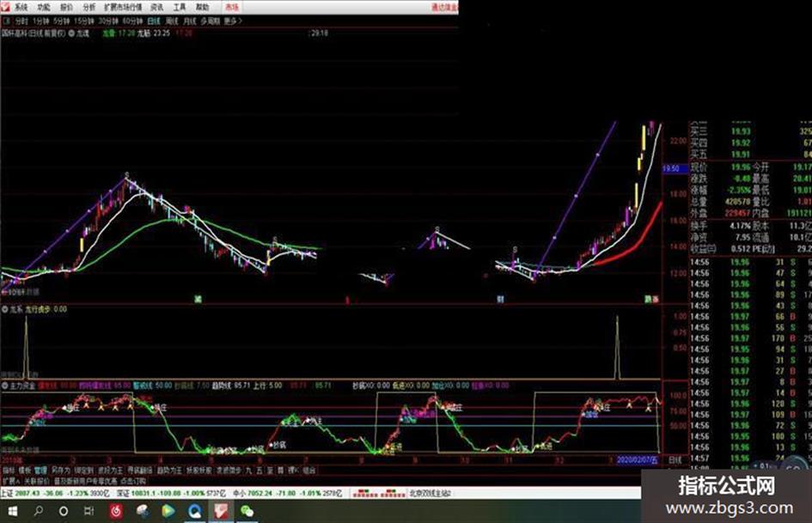Image resolution: width=812 pixels, height=523 pixels.
Task: Open the red stock software taskbar icon
Action: (x=221, y=511)
